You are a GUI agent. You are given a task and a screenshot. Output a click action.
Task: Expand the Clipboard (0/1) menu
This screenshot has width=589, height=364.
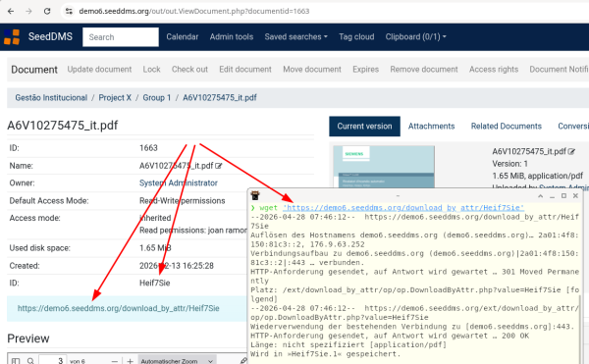pyautogui.click(x=416, y=36)
